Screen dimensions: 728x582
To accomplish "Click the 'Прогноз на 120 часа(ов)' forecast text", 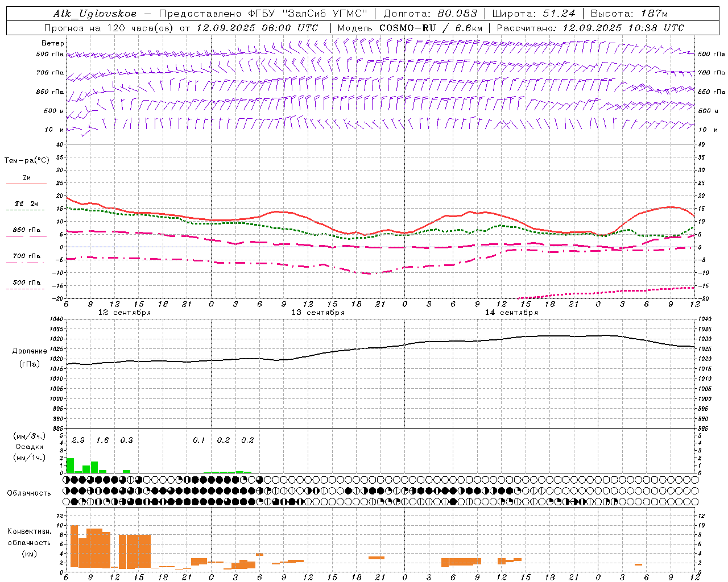I will 109,28.
